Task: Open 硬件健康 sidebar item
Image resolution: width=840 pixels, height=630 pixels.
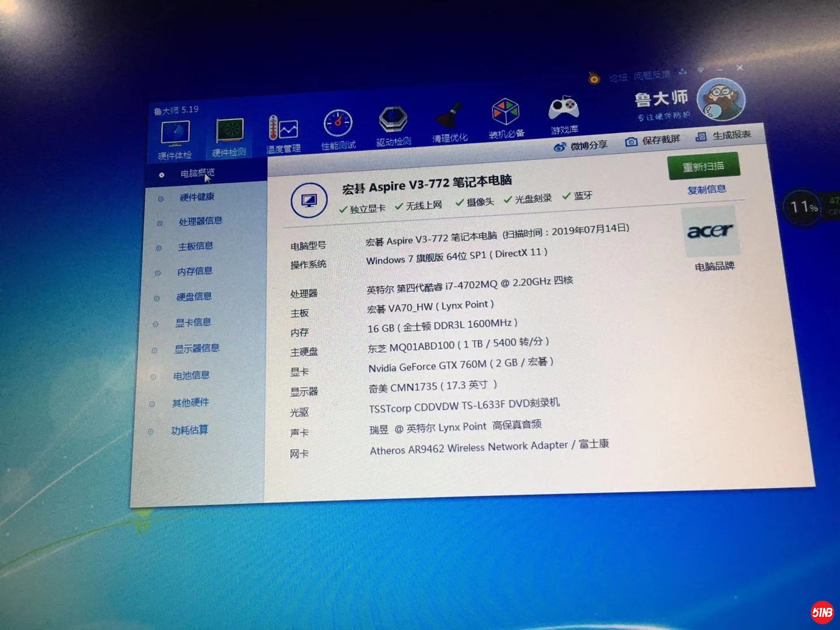Action: (x=197, y=197)
